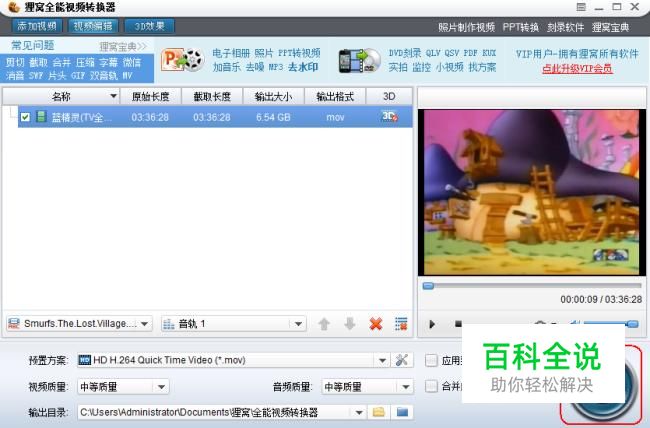Image resolution: width=650 pixels, height=428 pixels.
Task: Move the selected item up with arrow icon
Action: pyautogui.click(x=324, y=324)
